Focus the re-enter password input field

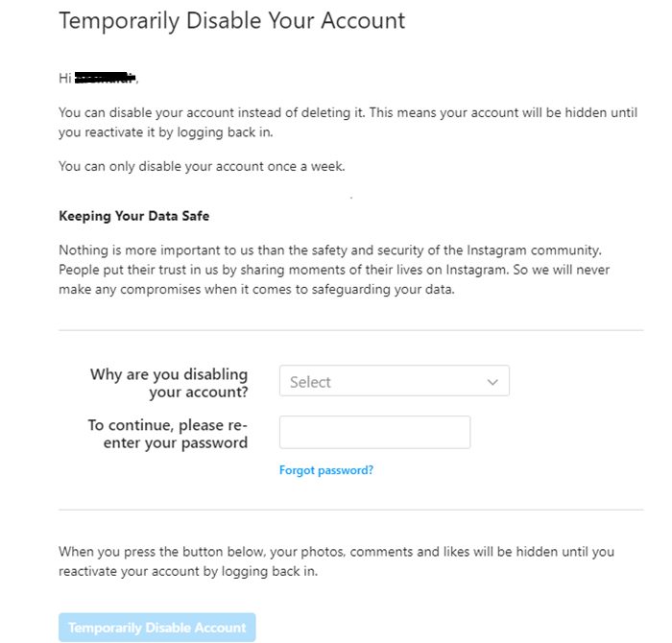(374, 432)
